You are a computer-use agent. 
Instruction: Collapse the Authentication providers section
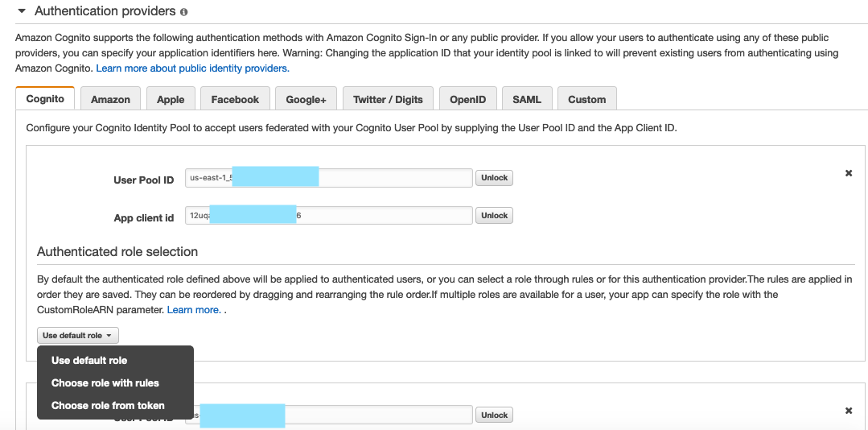coord(22,11)
